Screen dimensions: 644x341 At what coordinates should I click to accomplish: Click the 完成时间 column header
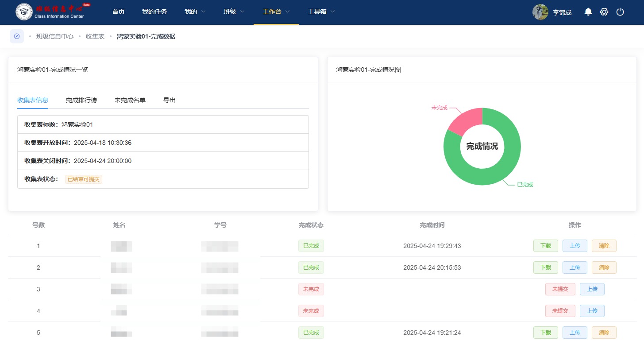point(432,225)
